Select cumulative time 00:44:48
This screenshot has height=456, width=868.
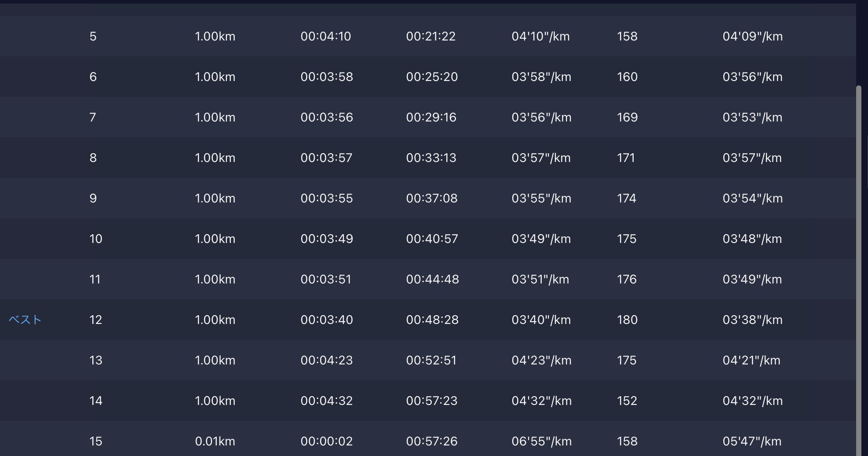(x=432, y=279)
